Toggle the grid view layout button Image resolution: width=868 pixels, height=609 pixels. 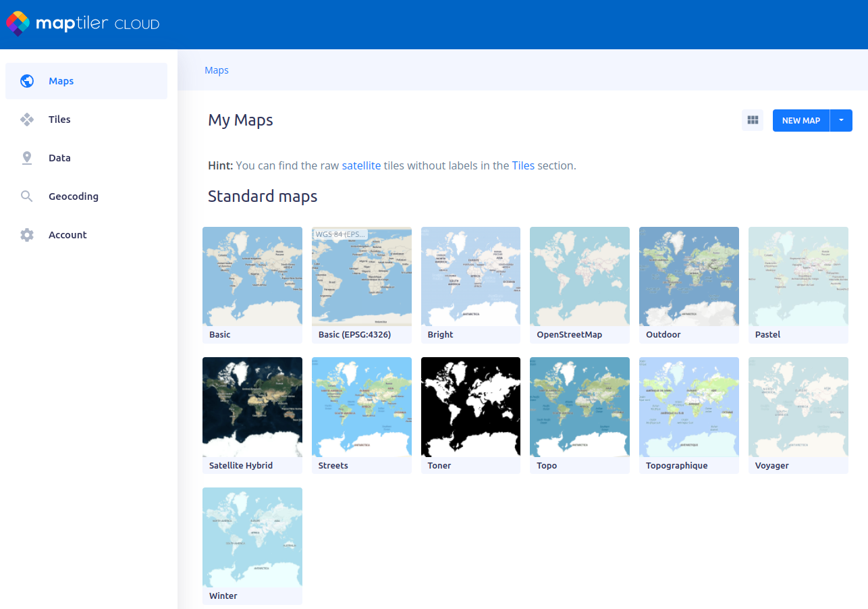click(753, 121)
